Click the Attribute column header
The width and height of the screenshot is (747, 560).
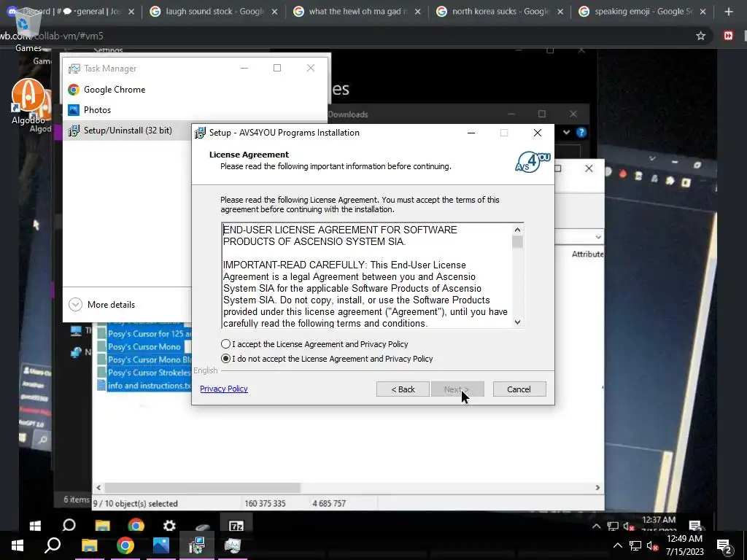coord(587,254)
